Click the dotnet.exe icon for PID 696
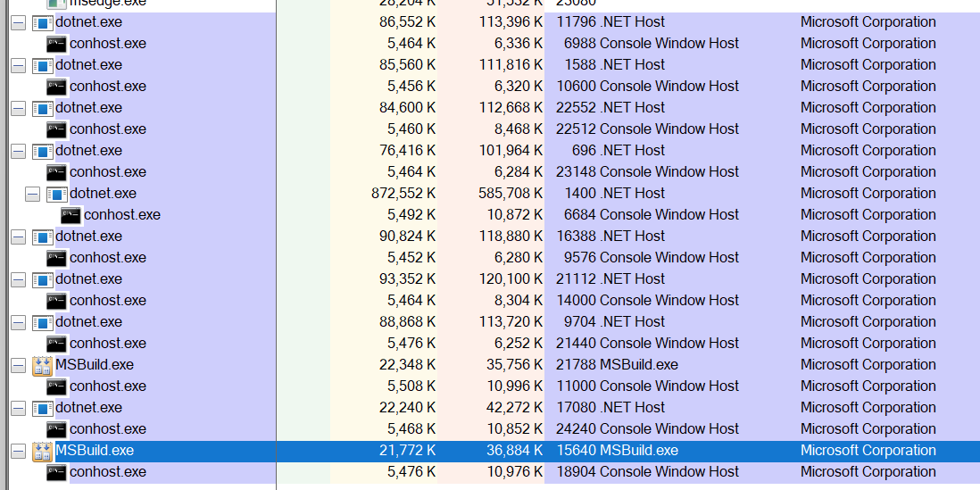The height and width of the screenshot is (490, 980). pos(43,151)
